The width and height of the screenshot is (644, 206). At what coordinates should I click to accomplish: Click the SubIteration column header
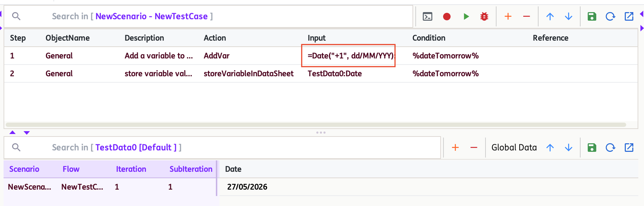pyautogui.click(x=191, y=169)
